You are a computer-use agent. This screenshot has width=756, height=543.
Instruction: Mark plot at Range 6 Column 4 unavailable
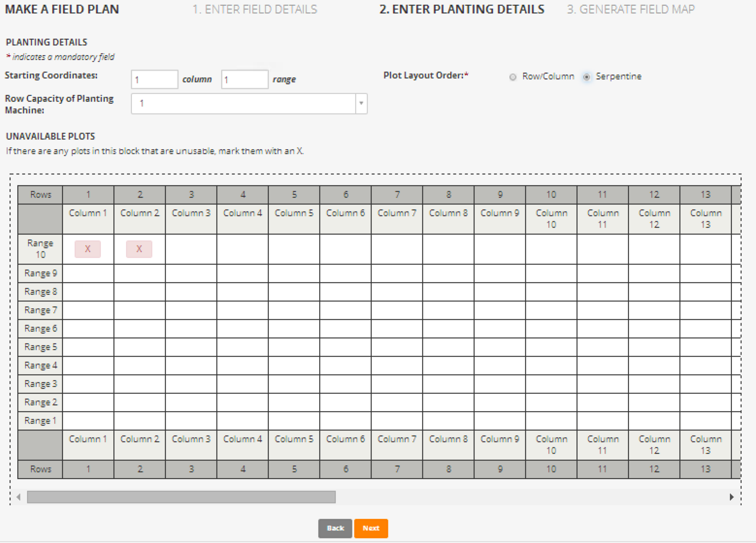click(x=242, y=329)
